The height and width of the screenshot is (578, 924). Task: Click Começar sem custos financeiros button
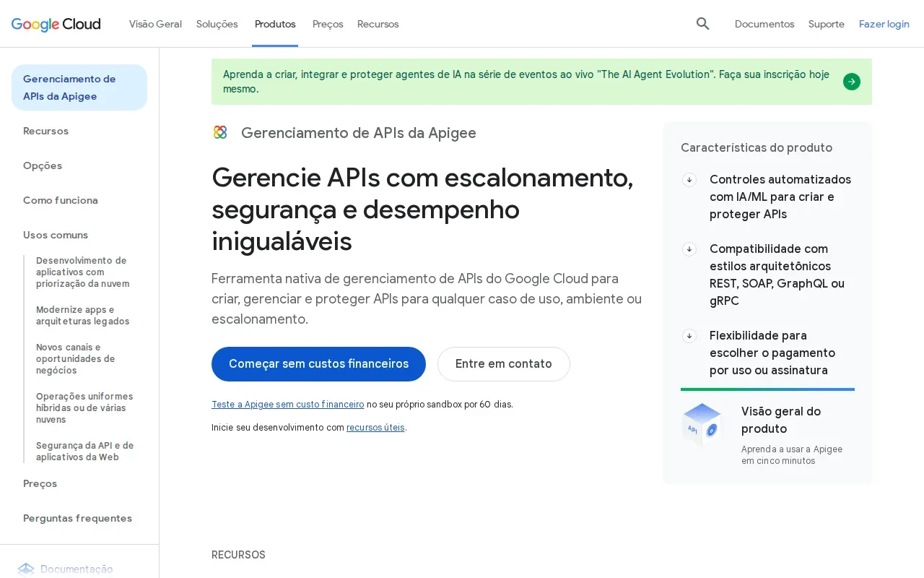(318, 364)
